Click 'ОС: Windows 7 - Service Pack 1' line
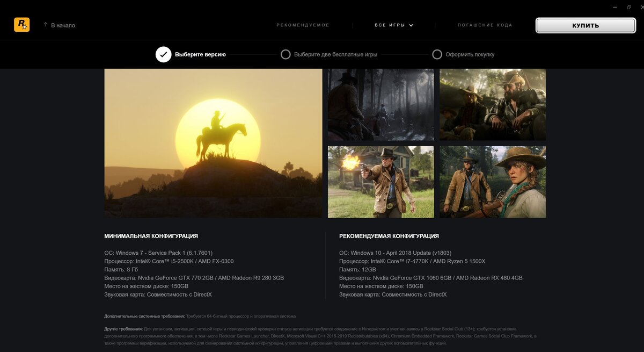Screen dimensions: 644x352 click(159, 253)
